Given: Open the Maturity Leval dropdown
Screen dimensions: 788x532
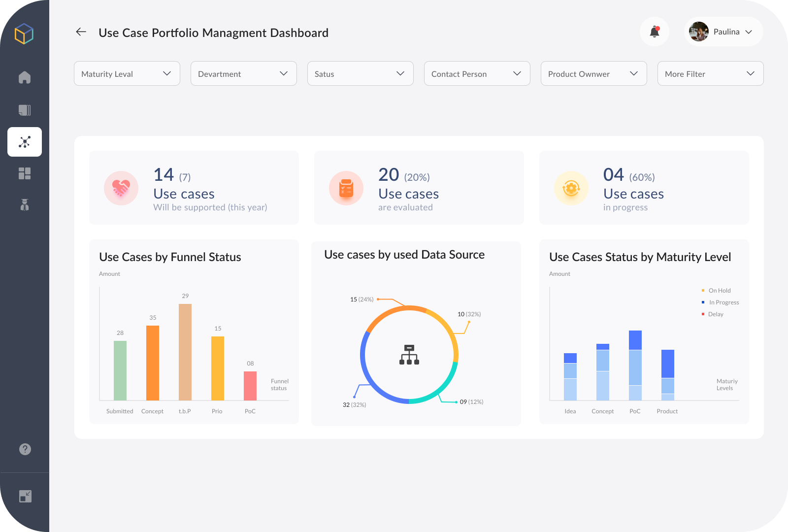Looking at the screenshot, I should point(127,73).
